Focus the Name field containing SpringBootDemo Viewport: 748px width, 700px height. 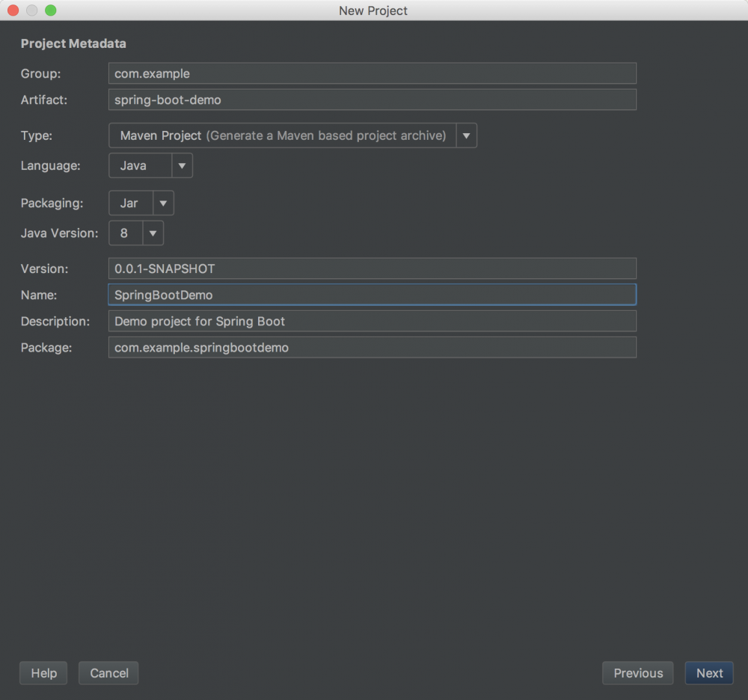(x=372, y=295)
